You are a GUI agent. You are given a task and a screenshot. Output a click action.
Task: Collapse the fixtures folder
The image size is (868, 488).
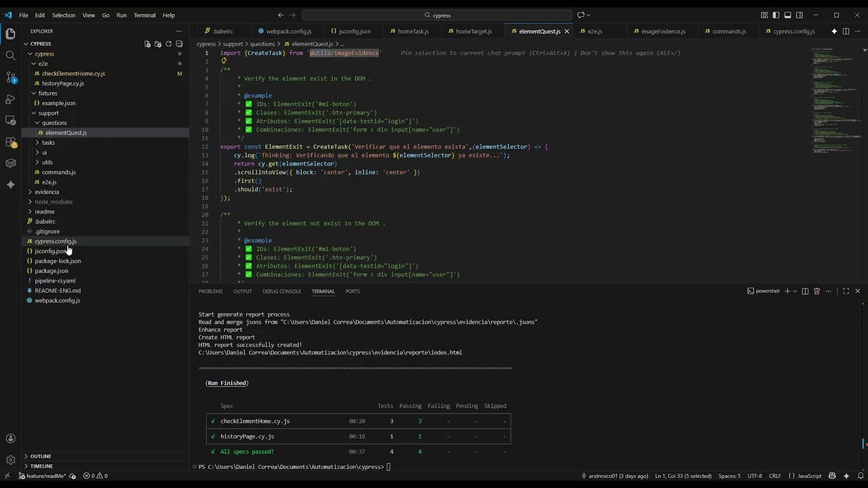click(x=47, y=93)
